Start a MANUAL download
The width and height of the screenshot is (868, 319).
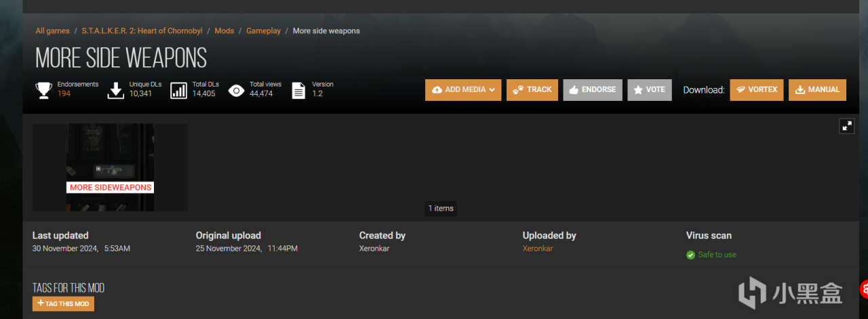817,89
